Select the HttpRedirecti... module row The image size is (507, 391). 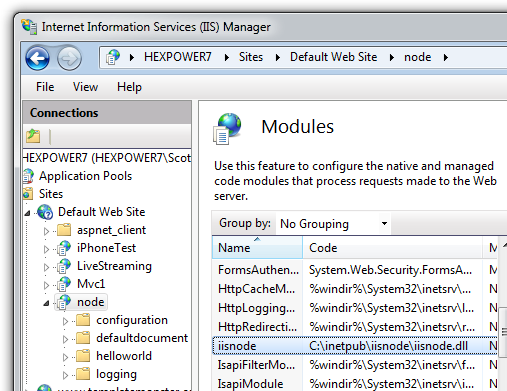pos(355,327)
